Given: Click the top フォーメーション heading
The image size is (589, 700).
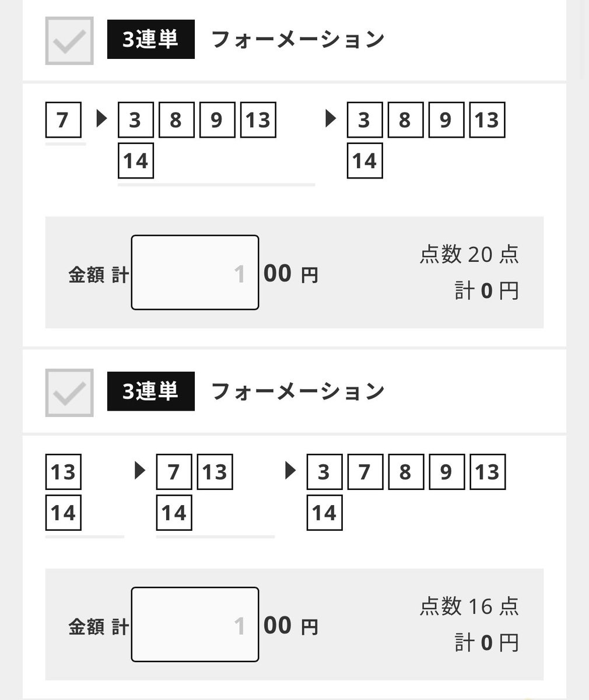Looking at the screenshot, I should [297, 39].
